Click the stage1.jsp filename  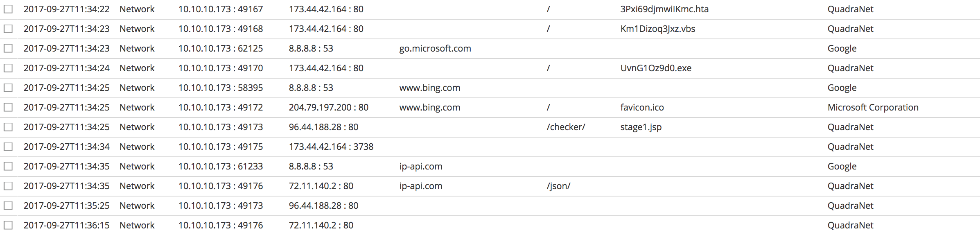click(641, 127)
